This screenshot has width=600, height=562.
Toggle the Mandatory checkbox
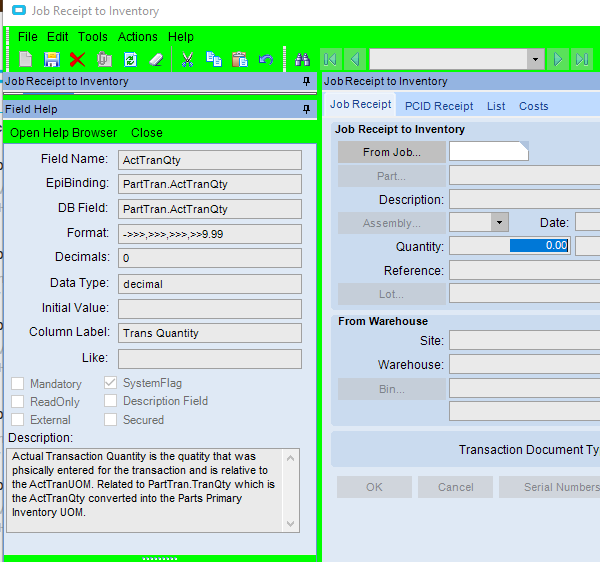[18, 384]
